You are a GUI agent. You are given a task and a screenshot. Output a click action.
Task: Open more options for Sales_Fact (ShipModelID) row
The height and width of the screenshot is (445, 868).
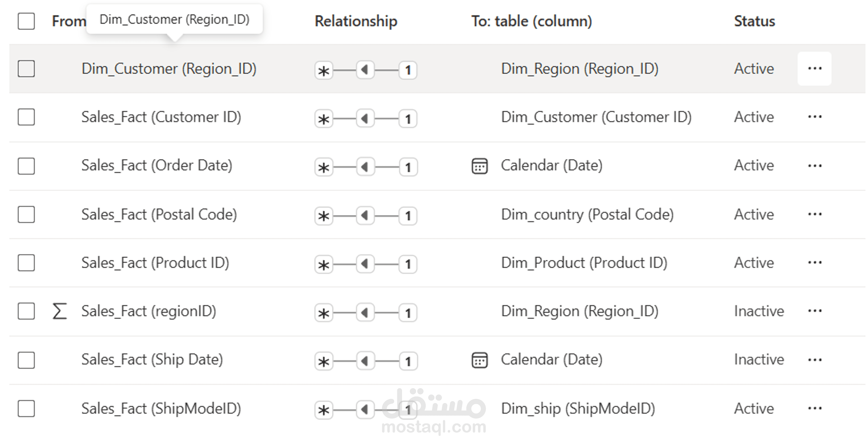coord(814,409)
